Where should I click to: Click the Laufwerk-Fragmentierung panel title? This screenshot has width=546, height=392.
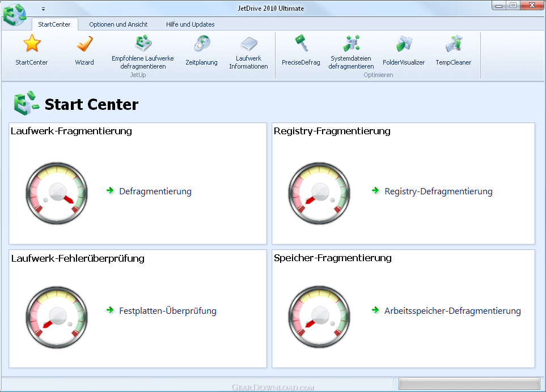(x=71, y=131)
